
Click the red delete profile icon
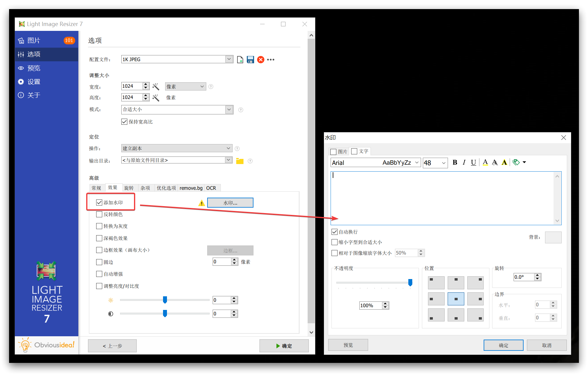pos(260,60)
